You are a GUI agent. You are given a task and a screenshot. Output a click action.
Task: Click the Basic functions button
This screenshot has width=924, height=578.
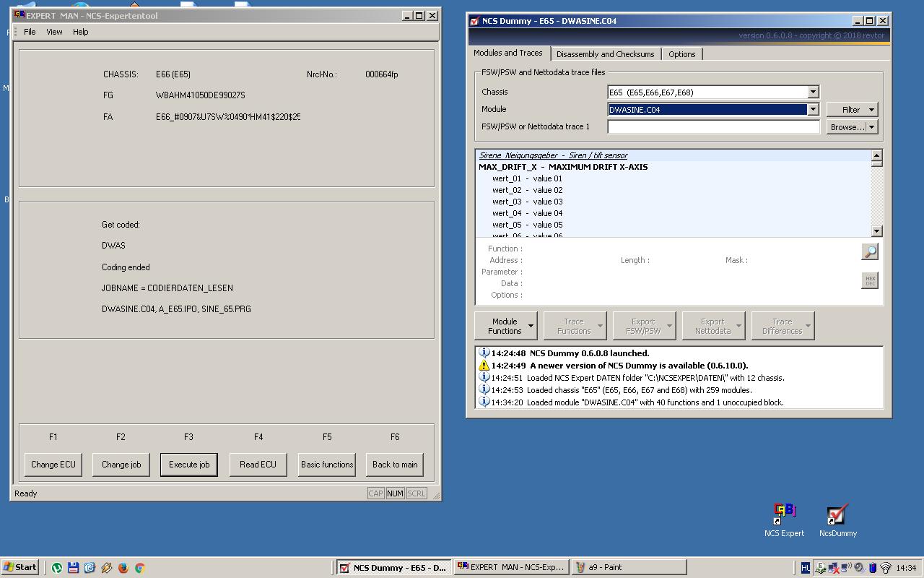coord(327,465)
